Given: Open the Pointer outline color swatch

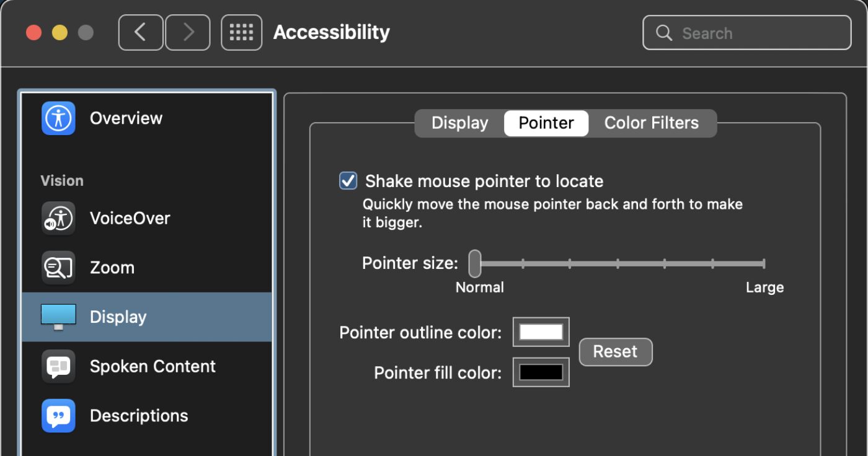Looking at the screenshot, I should point(541,332).
